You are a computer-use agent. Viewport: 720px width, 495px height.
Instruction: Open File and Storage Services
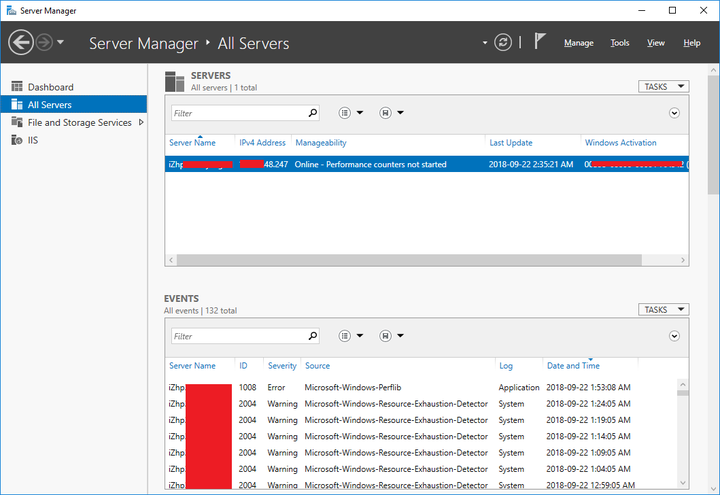pyautogui.click(x=79, y=122)
